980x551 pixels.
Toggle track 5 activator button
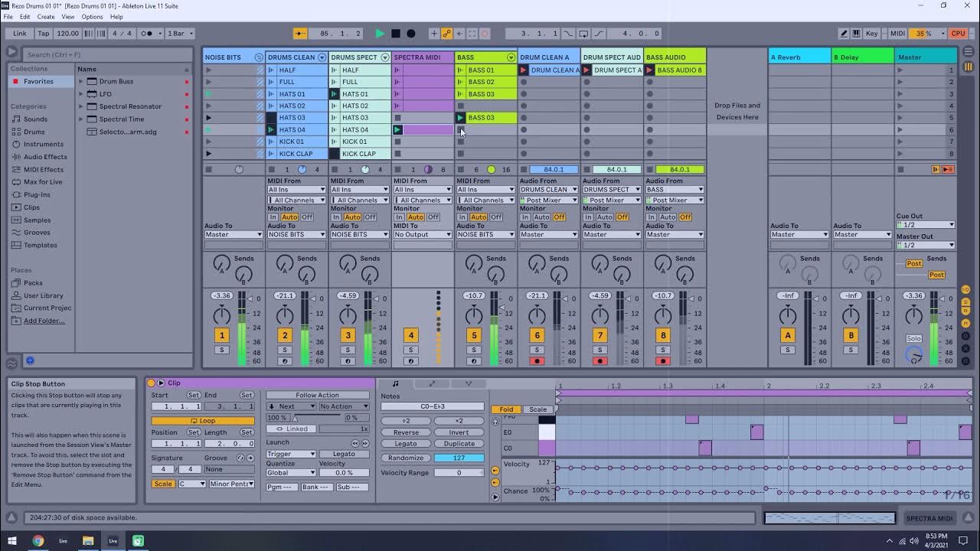pyautogui.click(x=474, y=335)
